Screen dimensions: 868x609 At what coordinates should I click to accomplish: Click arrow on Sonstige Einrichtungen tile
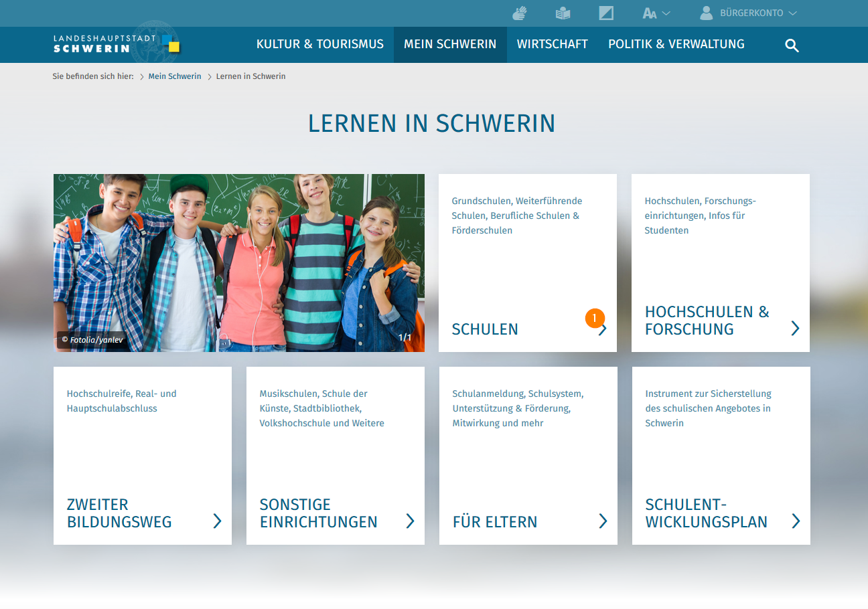click(x=410, y=521)
